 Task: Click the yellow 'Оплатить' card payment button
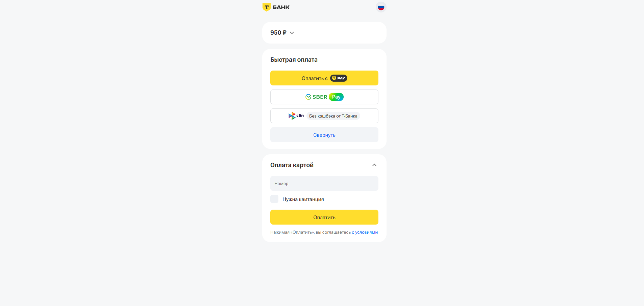tap(324, 217)
